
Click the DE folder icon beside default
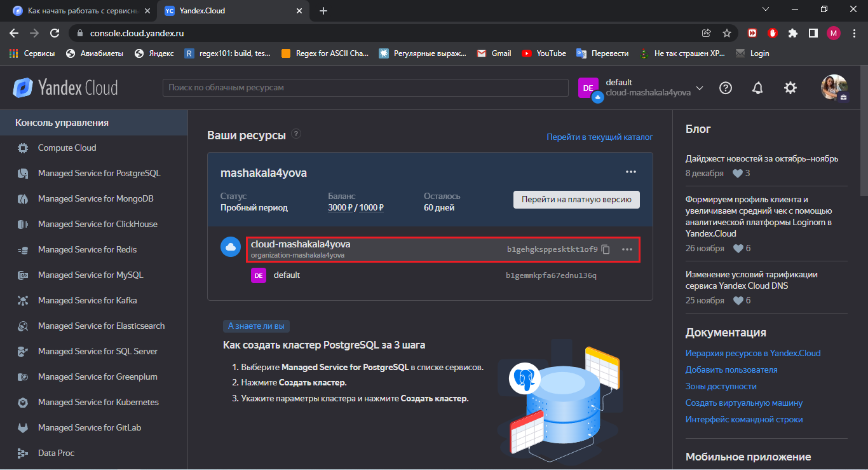pos(259,275)
